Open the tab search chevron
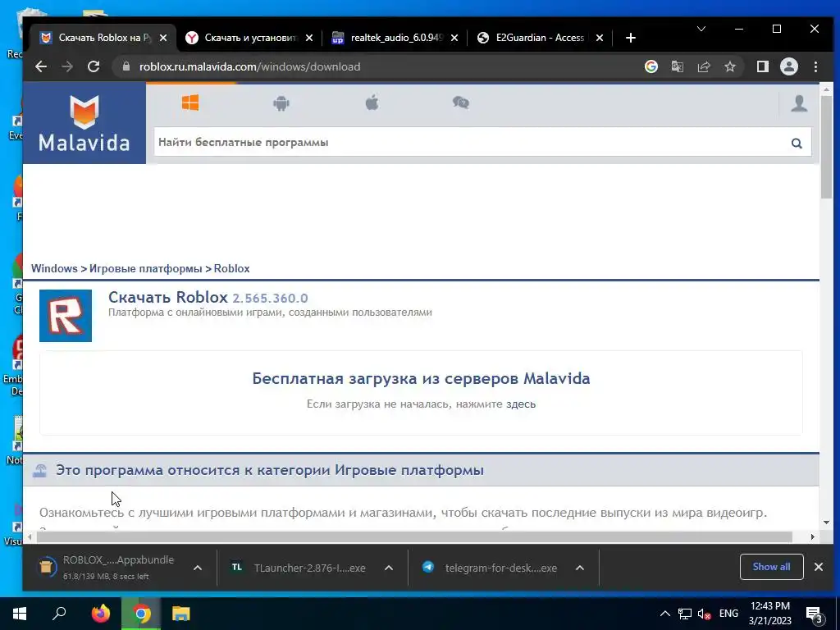This screenshot has height=630, width=840. [x=701, y=29]
